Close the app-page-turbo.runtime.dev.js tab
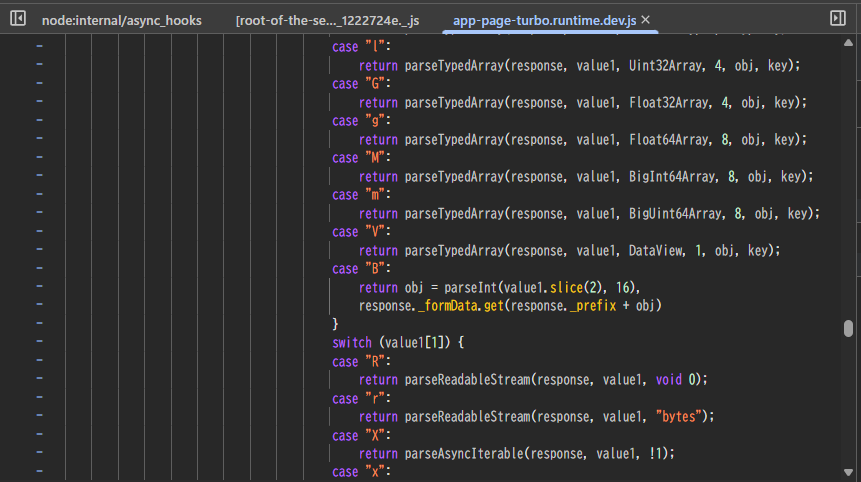Image resolution: width=861 pixels, height=482 pixels. [646, 20]
